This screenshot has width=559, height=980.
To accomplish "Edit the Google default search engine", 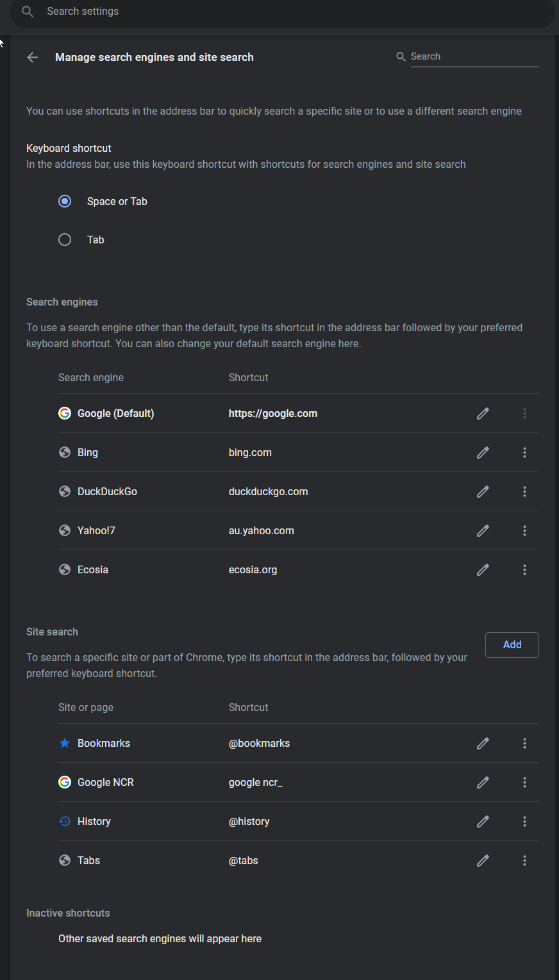I will (483, 414).
